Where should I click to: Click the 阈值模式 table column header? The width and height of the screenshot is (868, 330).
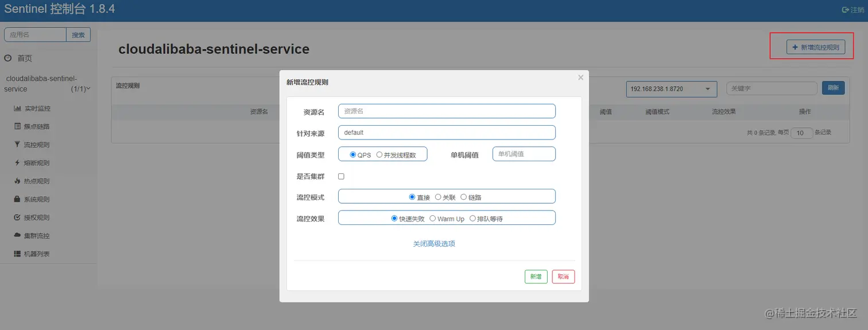(657, 112)
